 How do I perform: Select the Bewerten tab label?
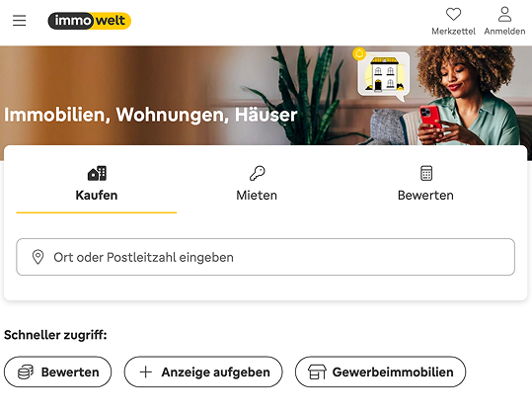tap(425, 196)
